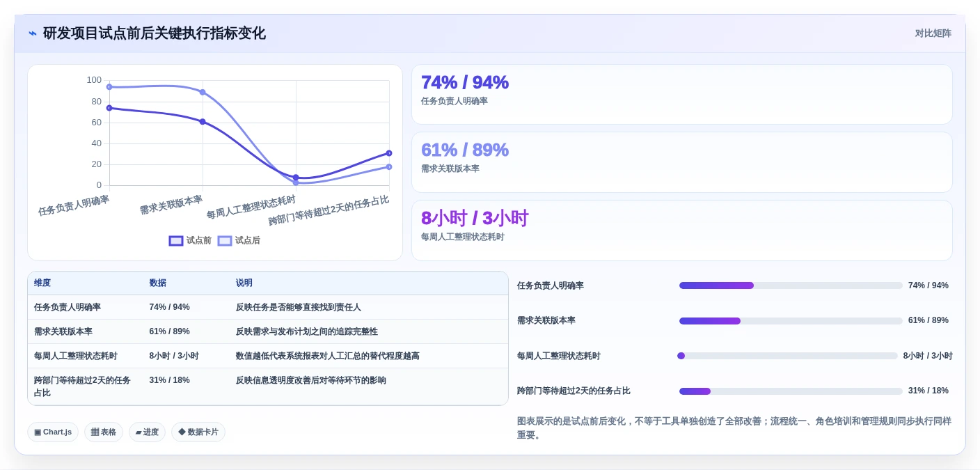The width and height of the screenshot is (980, 470).
Task: Click the 每周人工整理状态耗时 progress bar
Action: click(787, 356)
